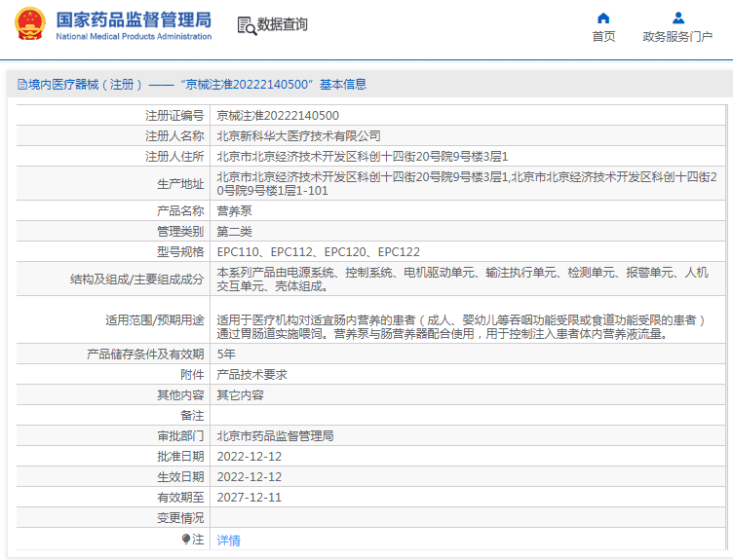This screenshot has height=560, width=733.
Task: Click the 审批部门 label
Action: pyautogui.click(x=180, y=435)
